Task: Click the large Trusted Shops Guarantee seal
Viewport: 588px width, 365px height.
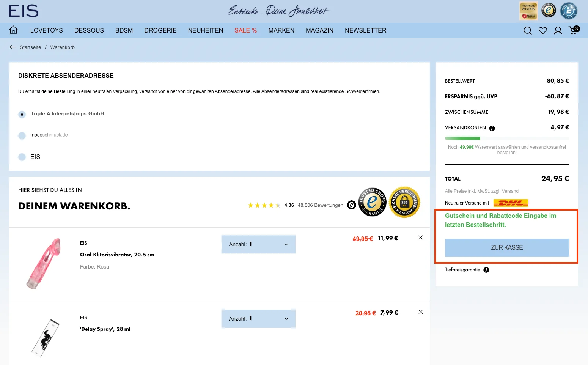Action: click(x=373, y=202)
